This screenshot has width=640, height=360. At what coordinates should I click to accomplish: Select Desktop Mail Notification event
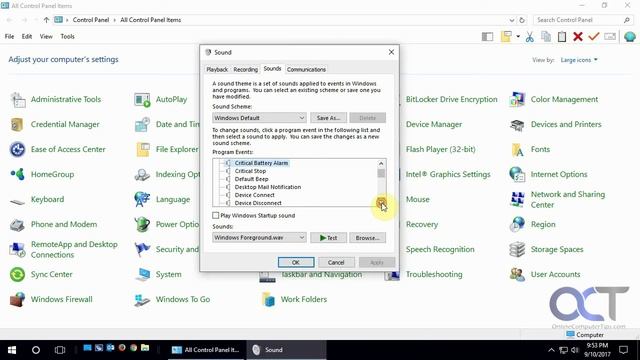pyautogui.click(x=268, y=187)
